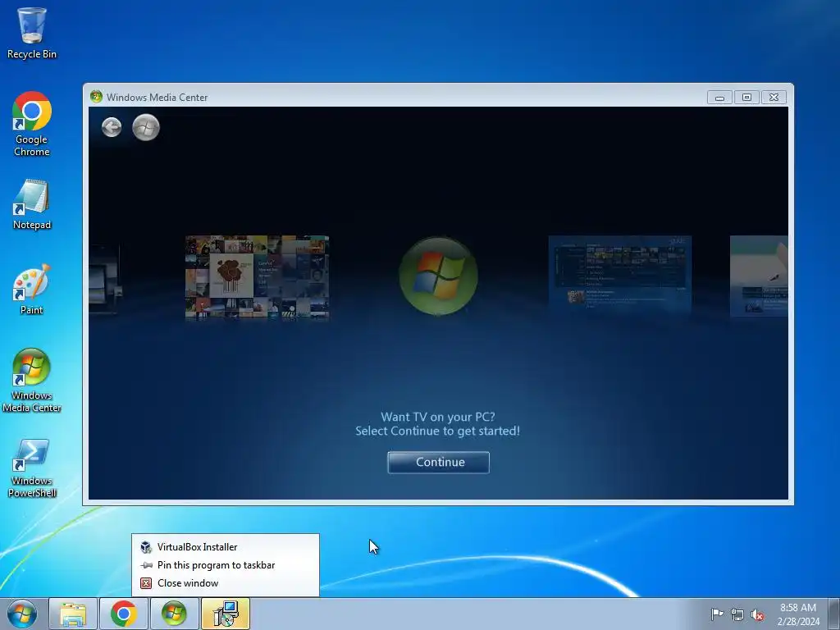Image resolution: width=840 pixels, height=630 pixels.
Task: Select the Notepad desktop shortcut
Action: 32,204
